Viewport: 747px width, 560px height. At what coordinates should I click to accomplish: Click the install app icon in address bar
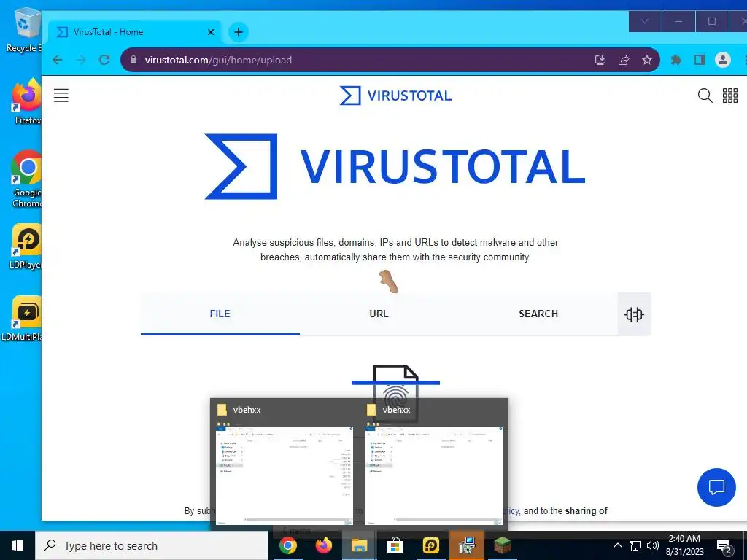(600, 60)
